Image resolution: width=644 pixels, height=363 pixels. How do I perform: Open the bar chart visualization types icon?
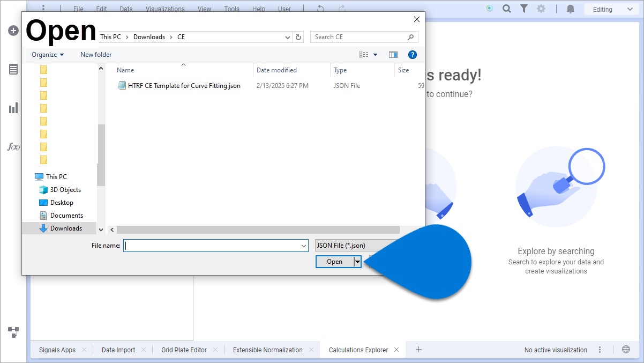[x=13, y=108]
